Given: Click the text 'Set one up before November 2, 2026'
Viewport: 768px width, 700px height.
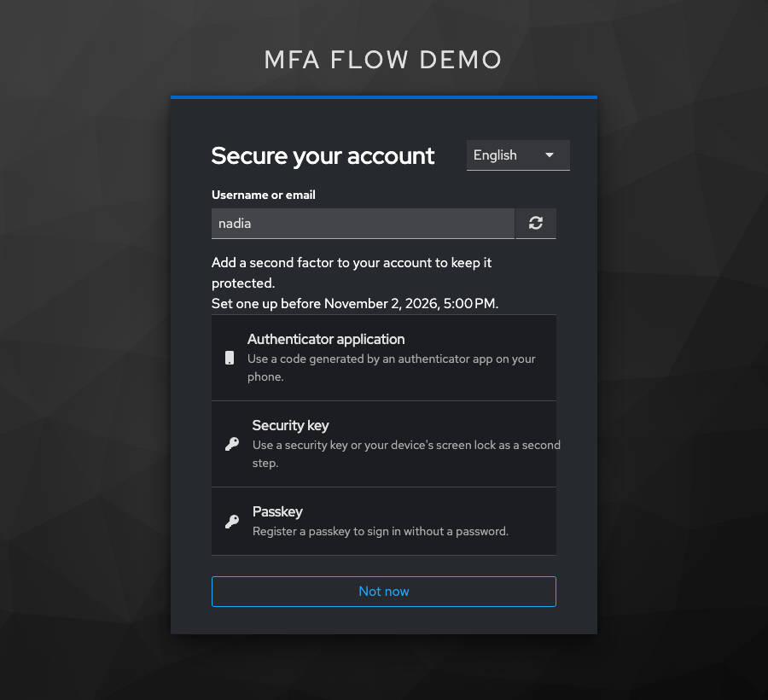Looking at the screenshot, I should (324, 304).
